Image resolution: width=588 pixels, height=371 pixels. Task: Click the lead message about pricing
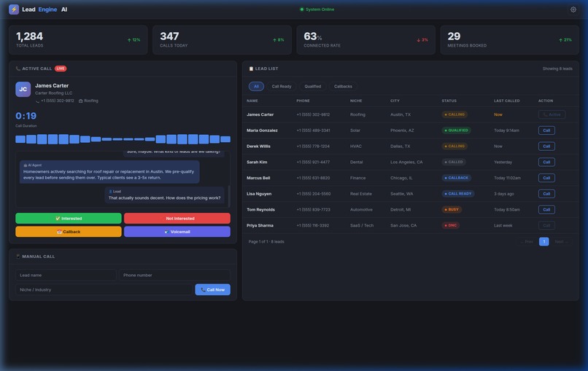(164, 195)
